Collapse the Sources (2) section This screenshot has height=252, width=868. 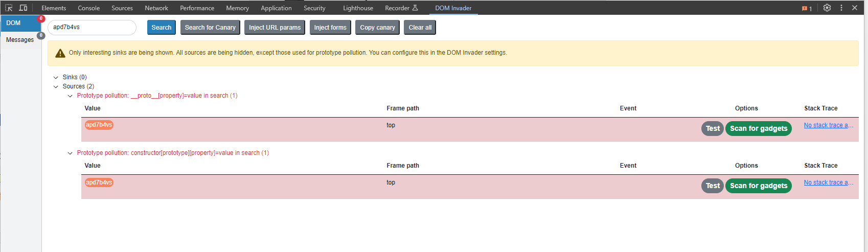click(56, 86)
